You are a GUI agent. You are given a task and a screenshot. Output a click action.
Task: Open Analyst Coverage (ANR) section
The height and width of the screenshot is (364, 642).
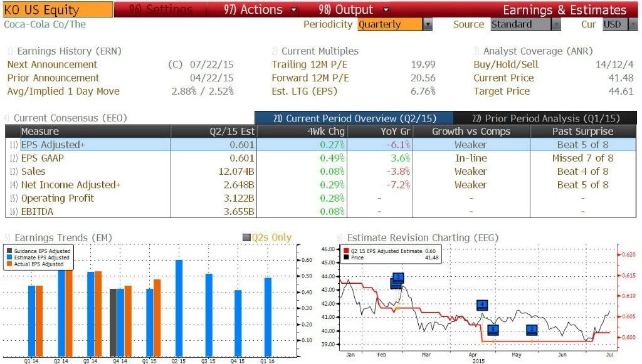(538, 51)
